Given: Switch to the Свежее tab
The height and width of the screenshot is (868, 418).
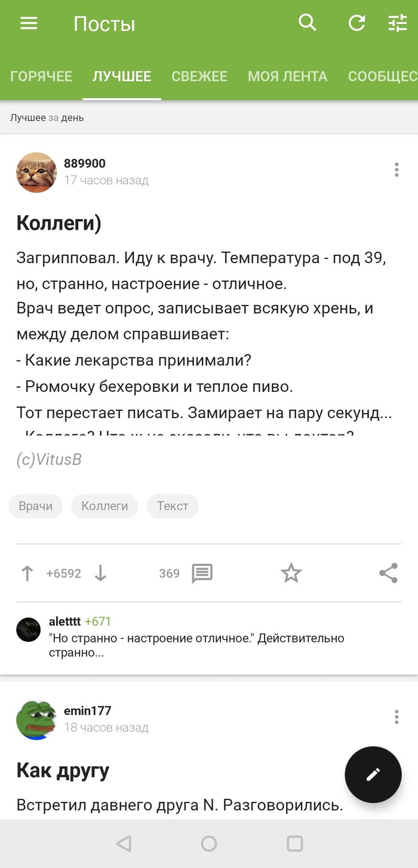Looking at the screenshot, I should coord(199,76).
